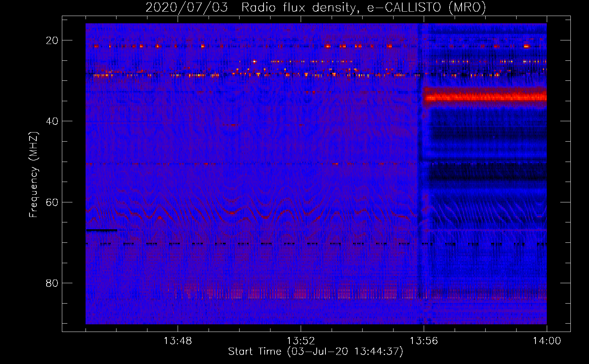Click the 14:00 time tick label

coord(547,341)
